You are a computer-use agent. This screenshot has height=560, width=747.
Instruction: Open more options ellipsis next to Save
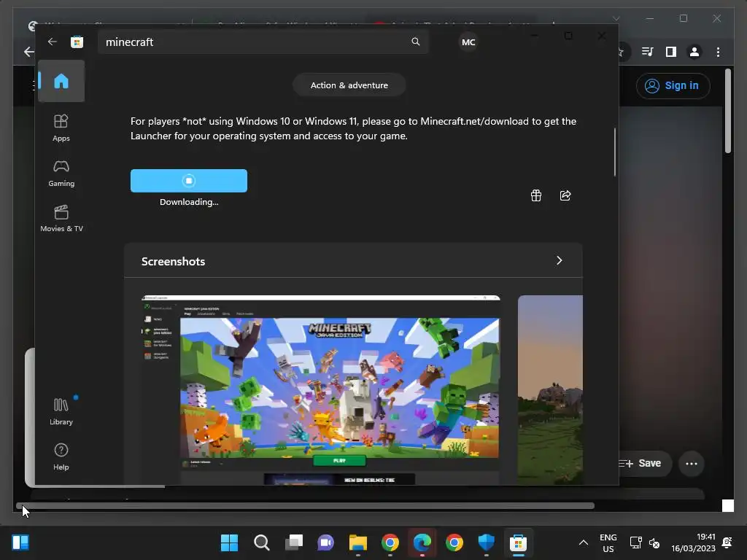coord(692,463)
